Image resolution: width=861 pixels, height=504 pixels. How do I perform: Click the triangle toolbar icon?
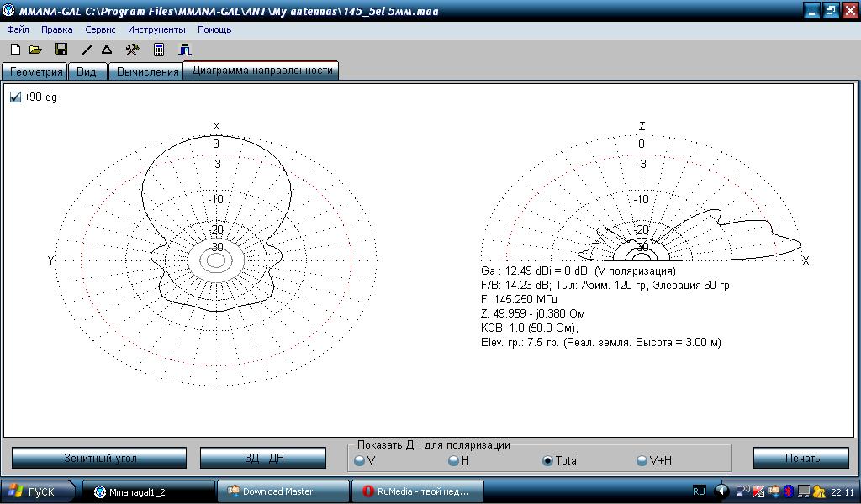107,50
